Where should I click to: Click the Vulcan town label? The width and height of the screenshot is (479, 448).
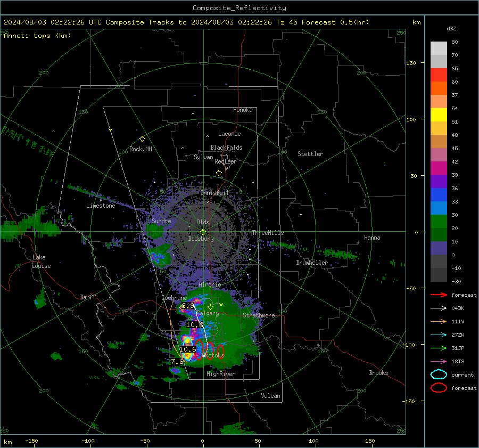coord(270,396)
